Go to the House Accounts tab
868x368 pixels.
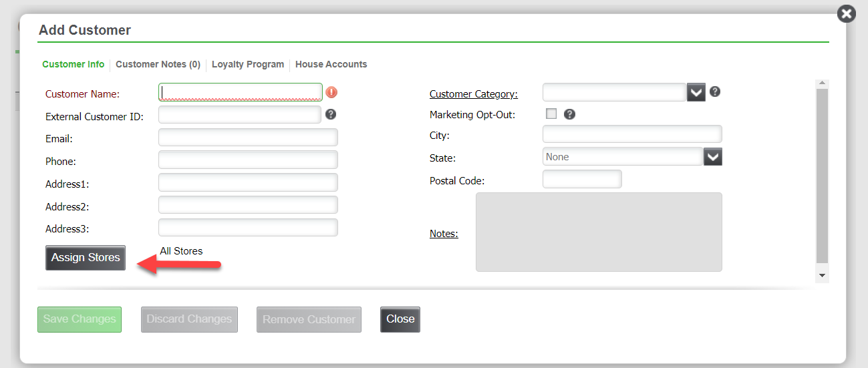pyautogui.click(x=331, y=64)
